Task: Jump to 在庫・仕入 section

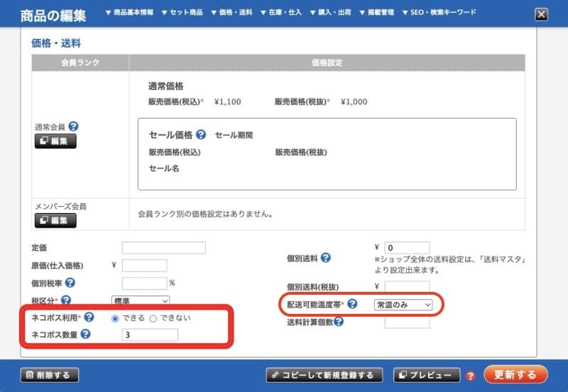Action: tap(282, 13)
